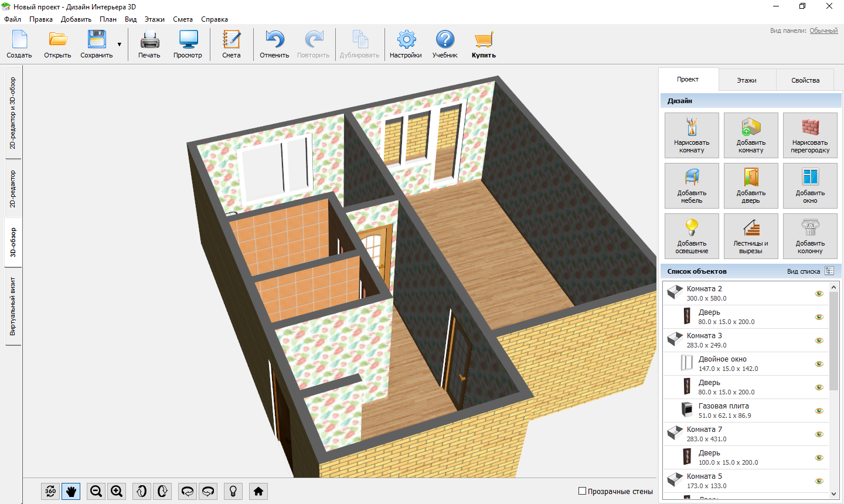Zoom in using the magnifier plus icon
Image resolution: width=844 pixels, height=504 pixels.
point(117,491)
